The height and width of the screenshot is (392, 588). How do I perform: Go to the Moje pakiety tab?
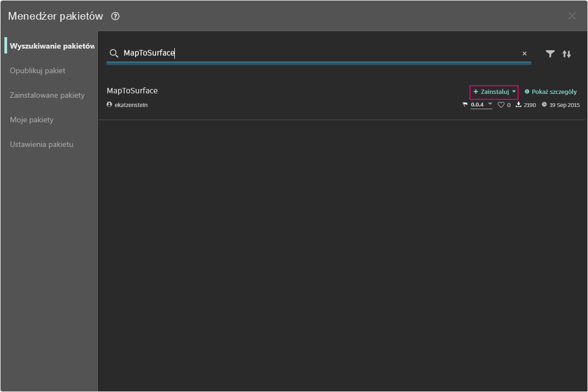[x=32, y=120]
